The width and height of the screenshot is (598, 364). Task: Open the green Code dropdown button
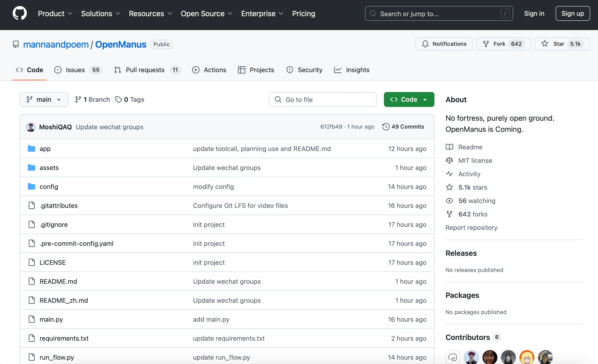tap(409, 99)
